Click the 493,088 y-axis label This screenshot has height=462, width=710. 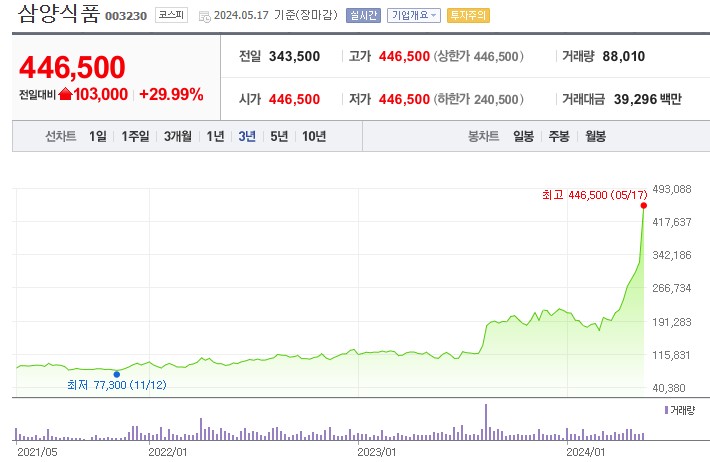672,189
